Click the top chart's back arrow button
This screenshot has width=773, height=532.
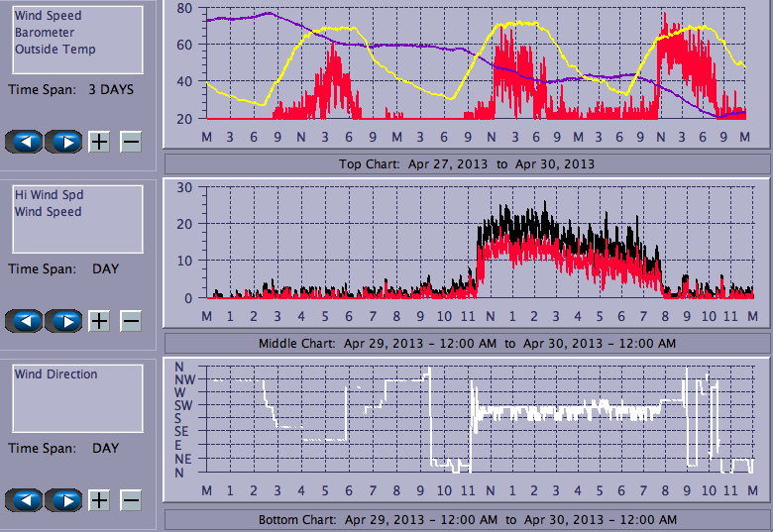point(25,141)
